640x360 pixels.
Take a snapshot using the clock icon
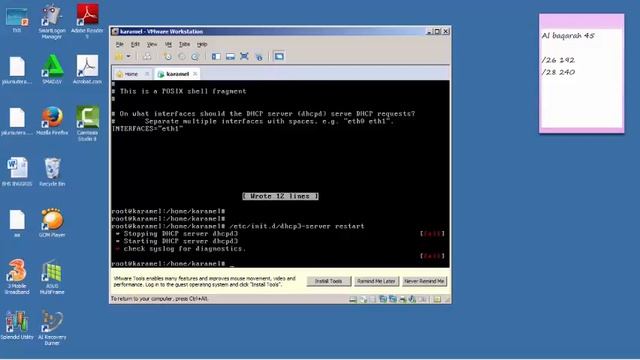click(168, 56)
